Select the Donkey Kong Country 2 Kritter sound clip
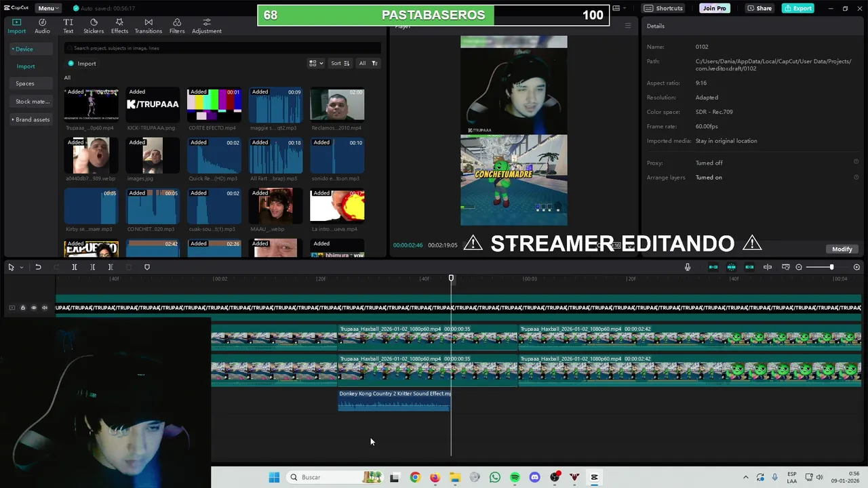The height and width of the screenshot is (488, 868). (x=394, y=400)
